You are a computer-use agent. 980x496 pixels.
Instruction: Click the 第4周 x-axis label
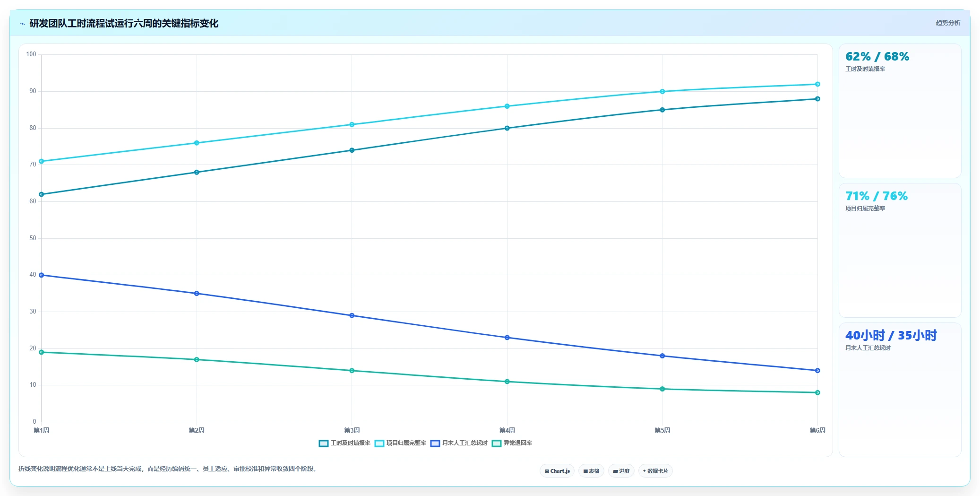point(507,430)
